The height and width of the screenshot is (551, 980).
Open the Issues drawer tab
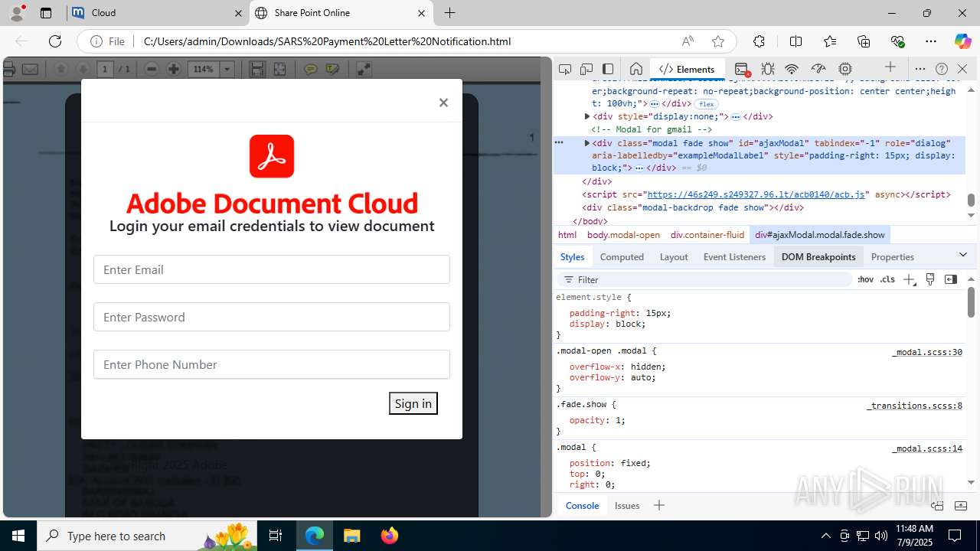(x=627, y=505)
